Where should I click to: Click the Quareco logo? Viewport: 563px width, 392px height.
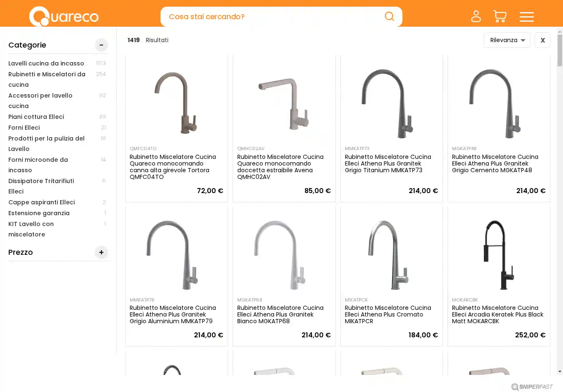pos(64,16)
